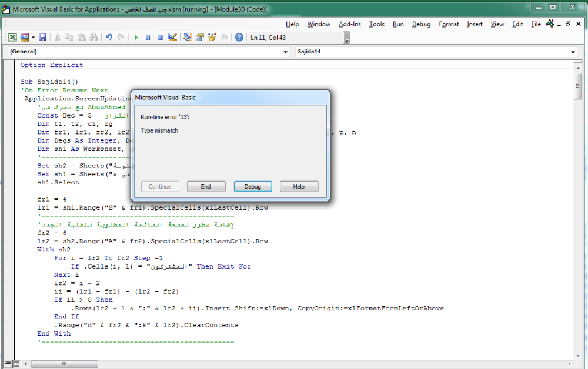Viewport: 588px width, 369px height.
Task: Open the Project Explorer icon
Action: tap(188, 37)
